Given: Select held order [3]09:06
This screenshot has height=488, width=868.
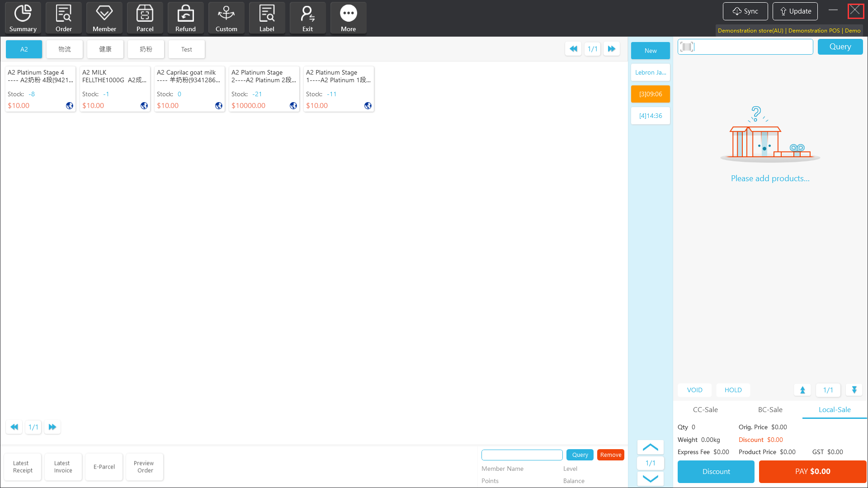Looking at the screenshot, I should pos(650,94).
